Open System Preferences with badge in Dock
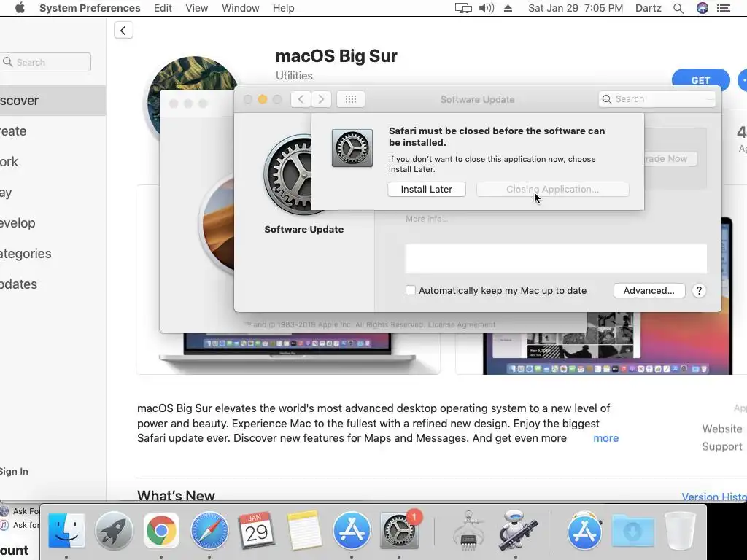 coord(399,531)
